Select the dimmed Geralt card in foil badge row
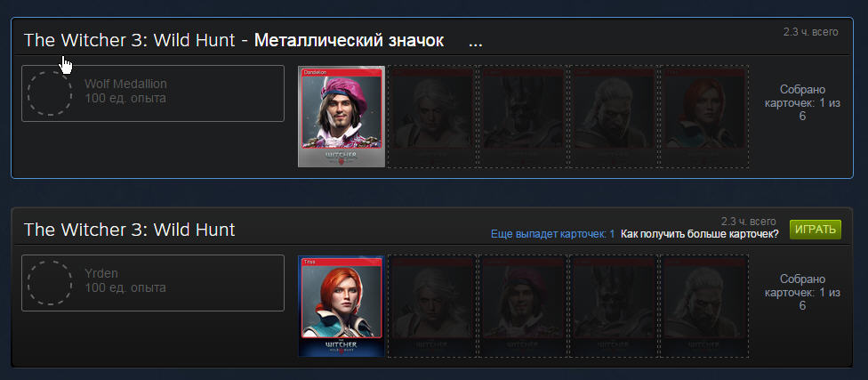 614,117
